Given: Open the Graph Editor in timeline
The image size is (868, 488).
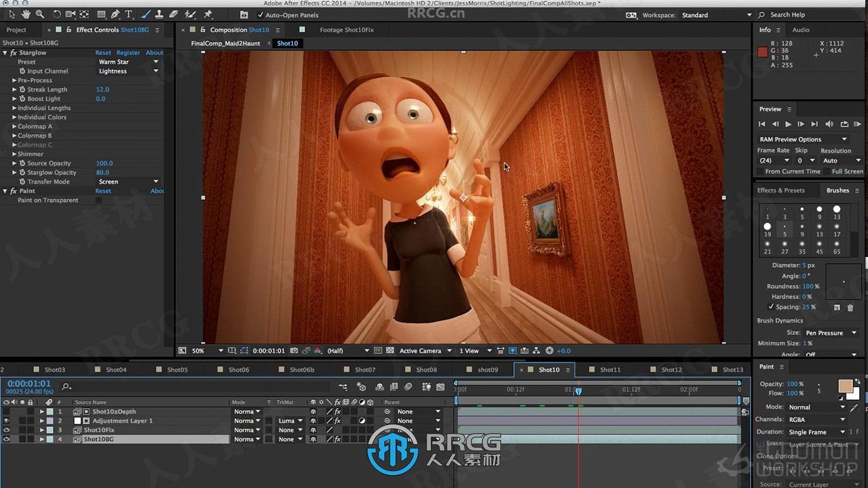Looking at the screenshot, I should (x=441, y=387).
